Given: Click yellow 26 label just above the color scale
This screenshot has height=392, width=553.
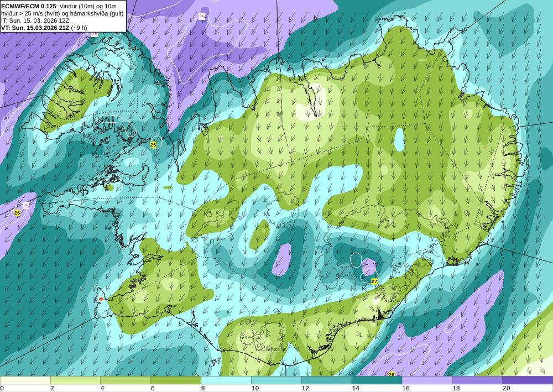Looking at the screenshot, I should point(392,374).
